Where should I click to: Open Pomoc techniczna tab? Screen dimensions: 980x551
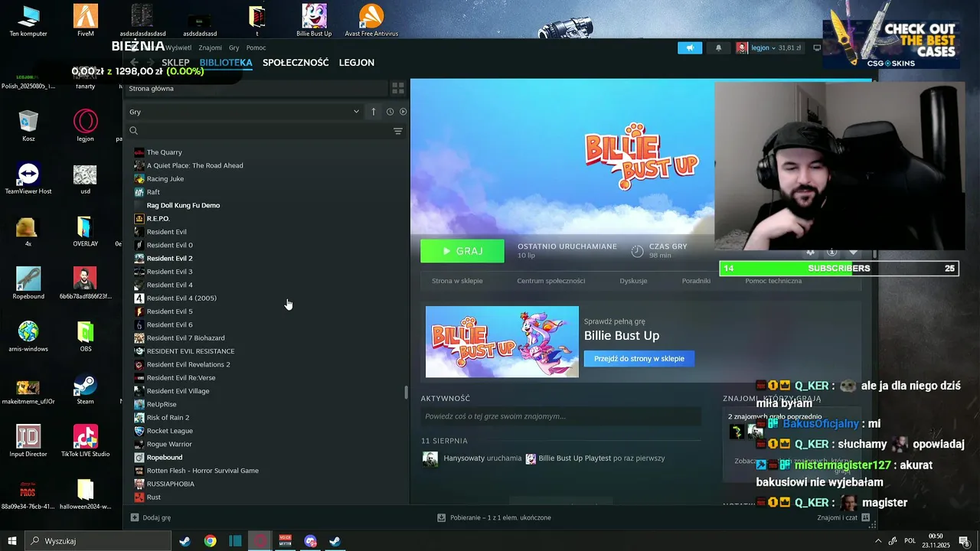[x=773, y=281]
